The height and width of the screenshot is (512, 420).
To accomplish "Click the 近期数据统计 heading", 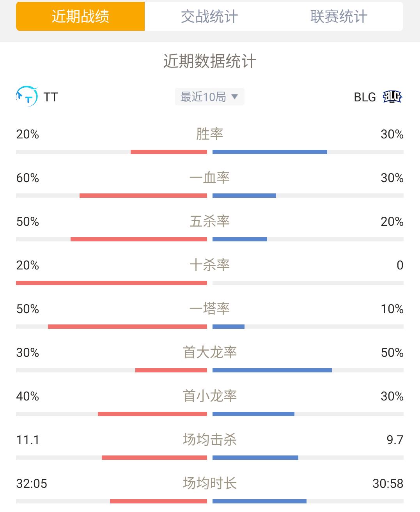I will [x=209, y=61].
